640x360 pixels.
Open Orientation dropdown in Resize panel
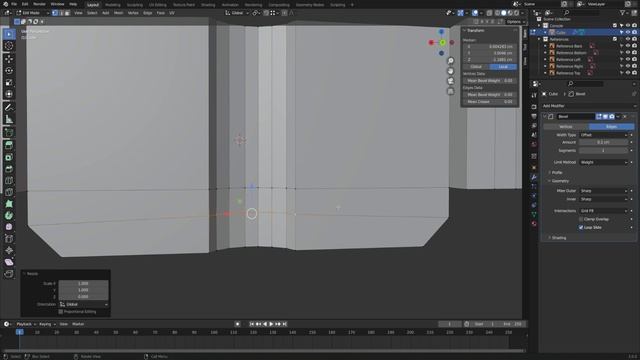tap(84, 304)
